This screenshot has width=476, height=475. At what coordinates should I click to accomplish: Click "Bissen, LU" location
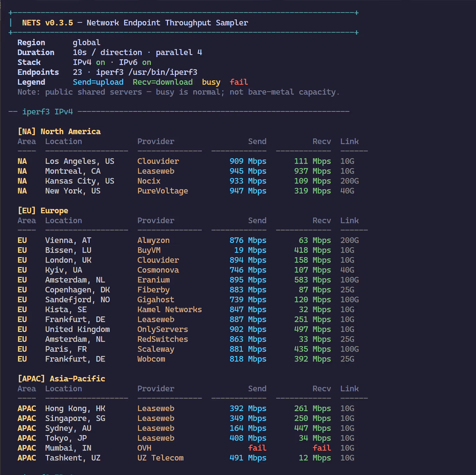68,250
